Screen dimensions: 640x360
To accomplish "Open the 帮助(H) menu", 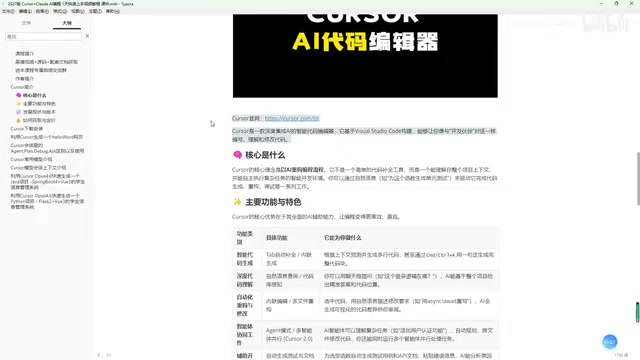I will click(113, 11).
